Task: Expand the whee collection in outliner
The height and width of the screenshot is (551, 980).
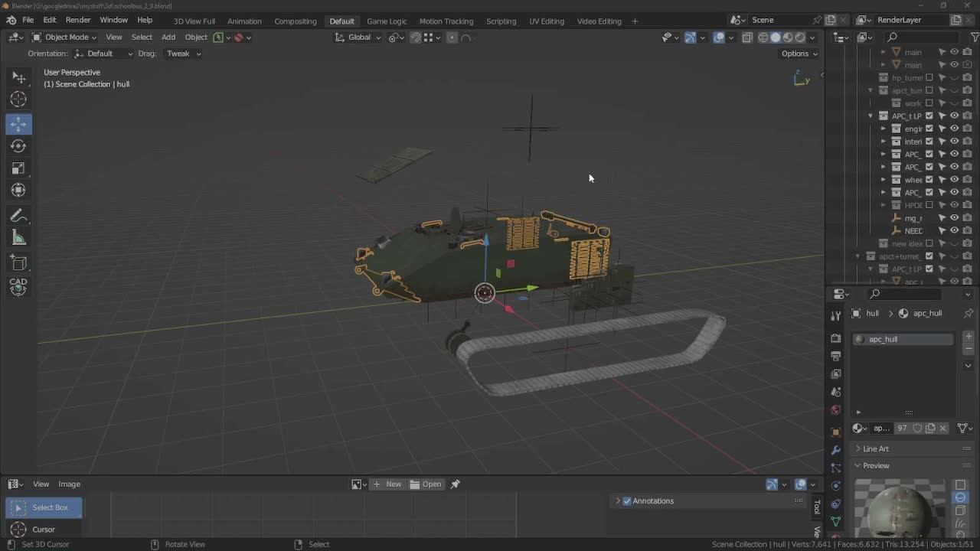Action: pyautogui.click(x=884, y=180)
